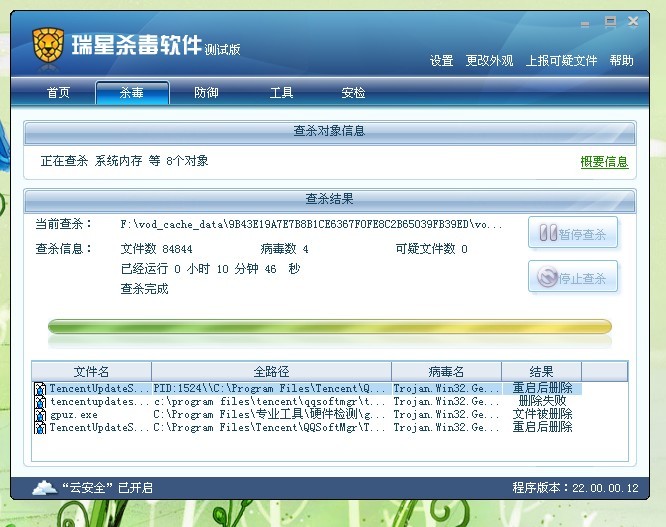The image size is (666, 527).
Task: Open 设置 in the top menu
Action: point(442,61)
